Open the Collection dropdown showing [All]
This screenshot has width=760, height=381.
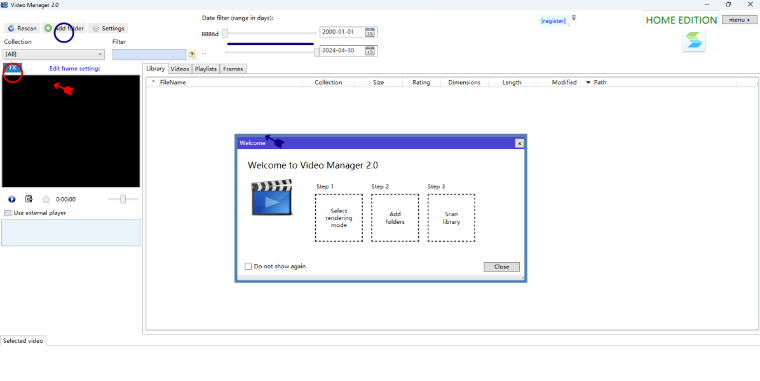(54, 54)
